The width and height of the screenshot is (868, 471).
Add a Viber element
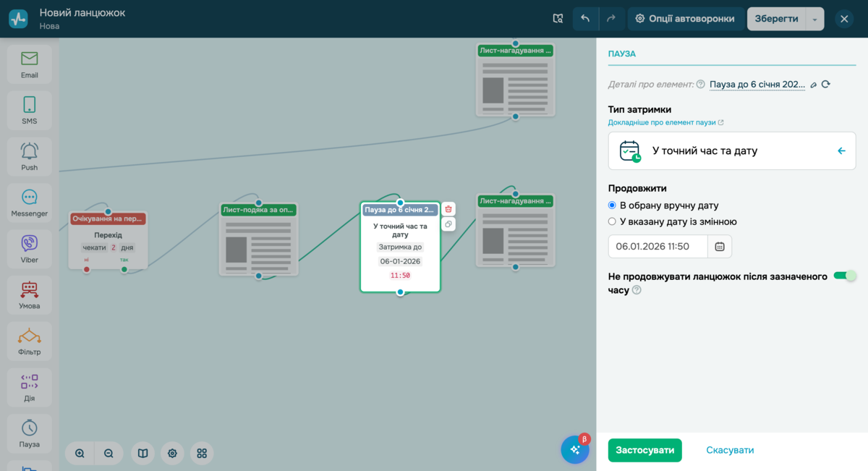pos(30,249)
